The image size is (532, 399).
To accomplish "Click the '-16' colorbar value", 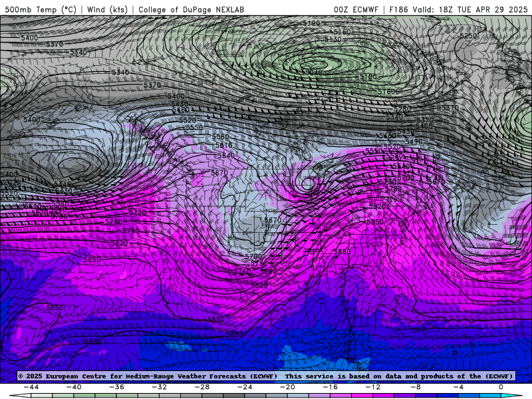I will pos(330,387).
